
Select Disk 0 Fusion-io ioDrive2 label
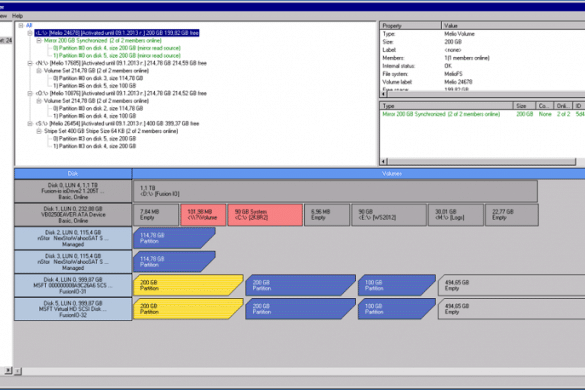tap(73, 191)
